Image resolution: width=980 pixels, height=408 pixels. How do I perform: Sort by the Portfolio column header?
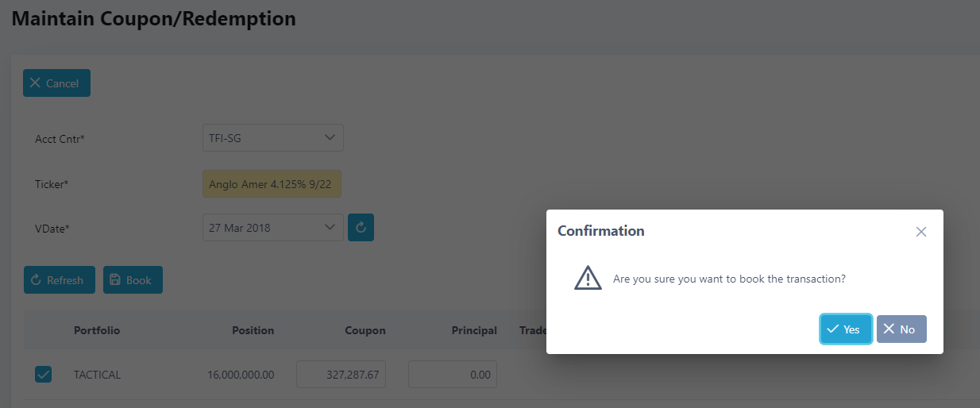pyautogui.click(x=97, y=330)
